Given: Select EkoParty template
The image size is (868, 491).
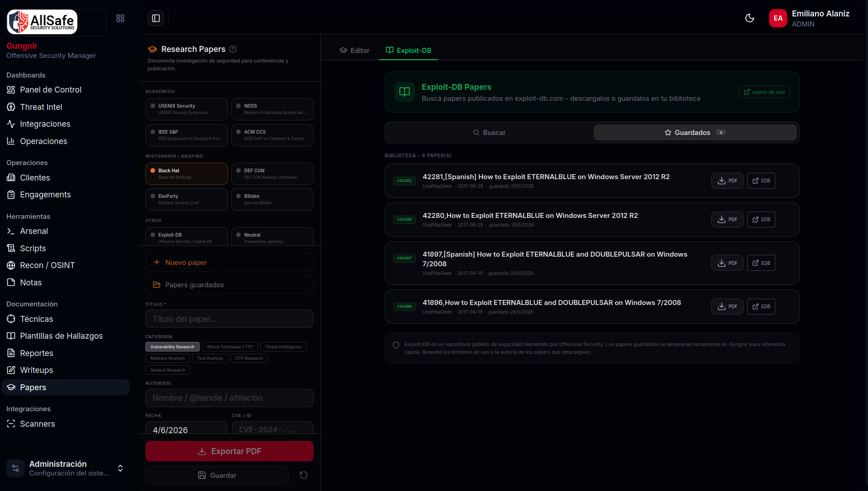Looking at the screenshot, I should 186,200.
